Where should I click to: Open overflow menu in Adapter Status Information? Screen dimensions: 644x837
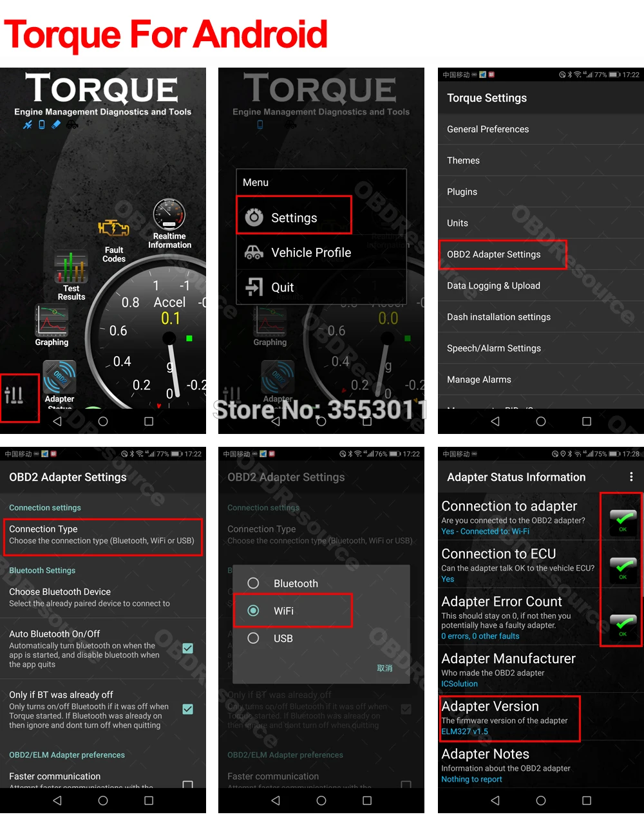[631, 476]
